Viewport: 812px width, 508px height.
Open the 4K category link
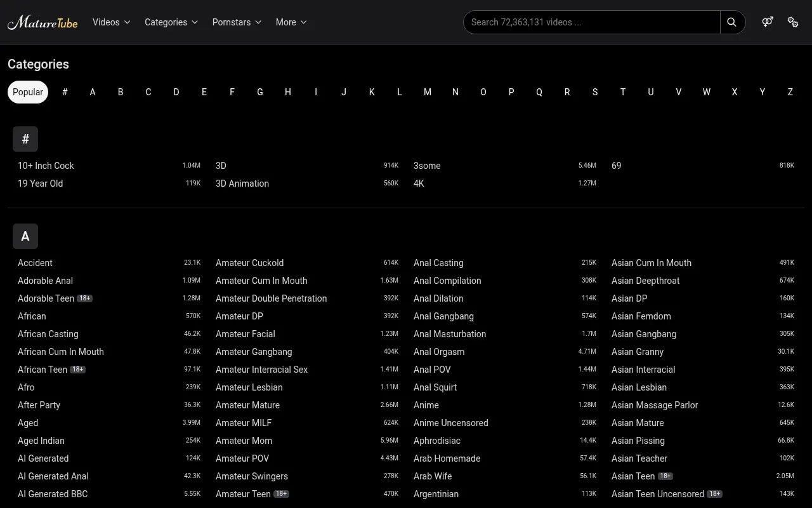419,184
